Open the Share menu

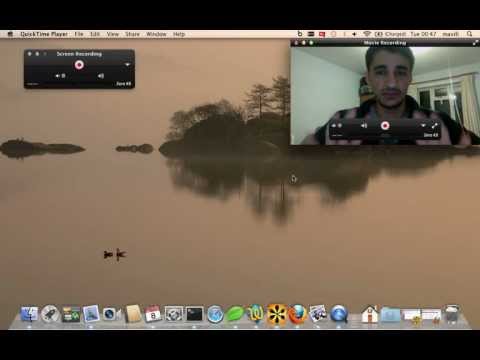click(x=132, y=34)
